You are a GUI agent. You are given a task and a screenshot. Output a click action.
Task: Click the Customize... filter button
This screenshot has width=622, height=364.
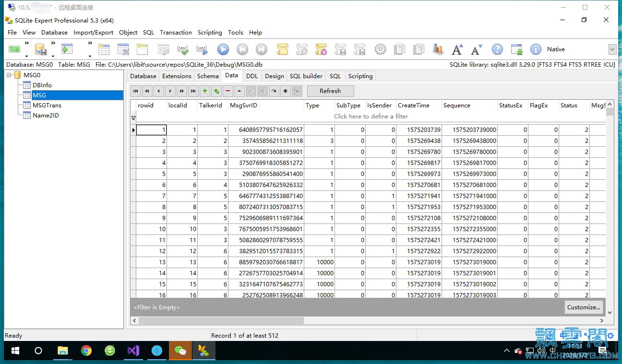tap(584, 307)
